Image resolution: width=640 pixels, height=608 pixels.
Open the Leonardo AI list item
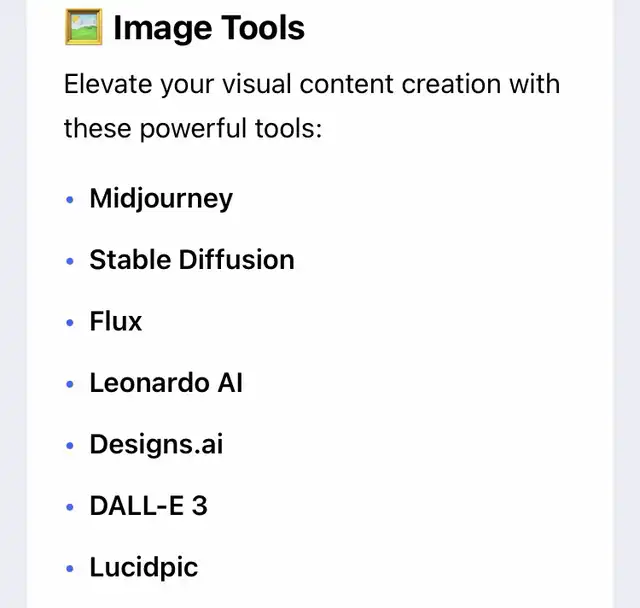pos(166,383)
